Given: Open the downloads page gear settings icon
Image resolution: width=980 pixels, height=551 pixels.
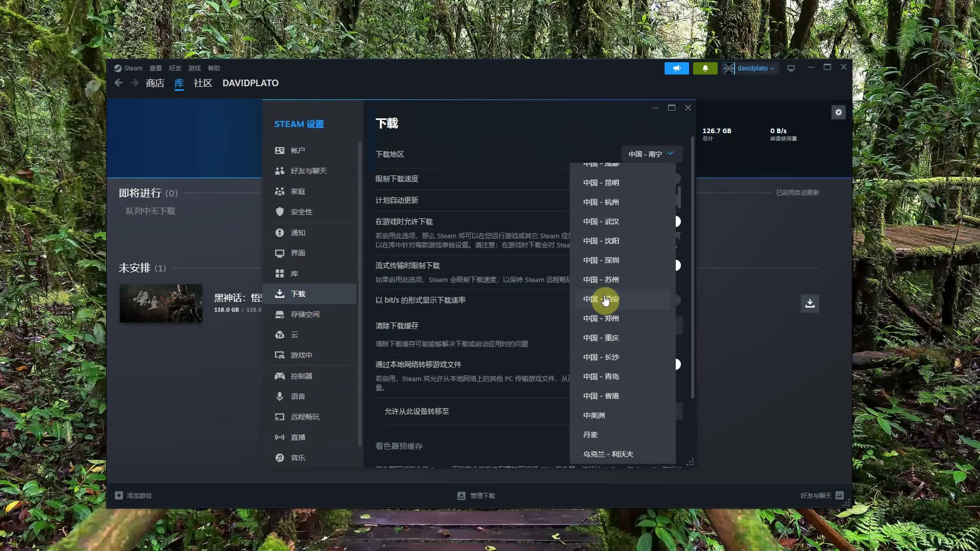Looking at the screenshot, I should click(x=839, y=112).
